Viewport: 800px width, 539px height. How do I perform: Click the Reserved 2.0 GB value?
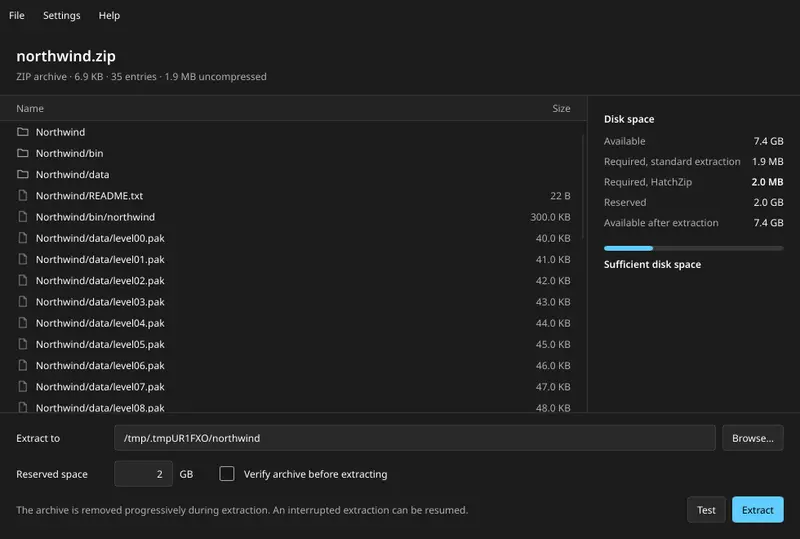[x=768, y=202]
